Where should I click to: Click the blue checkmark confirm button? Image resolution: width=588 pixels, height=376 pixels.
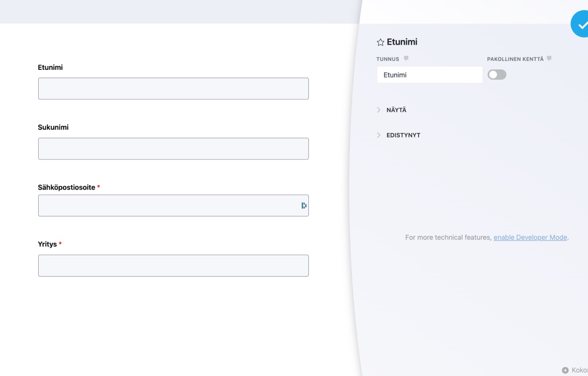tap(582, 25)
